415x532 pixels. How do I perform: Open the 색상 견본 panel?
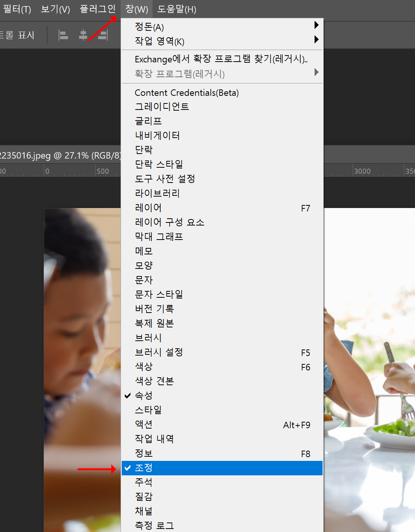154,381
